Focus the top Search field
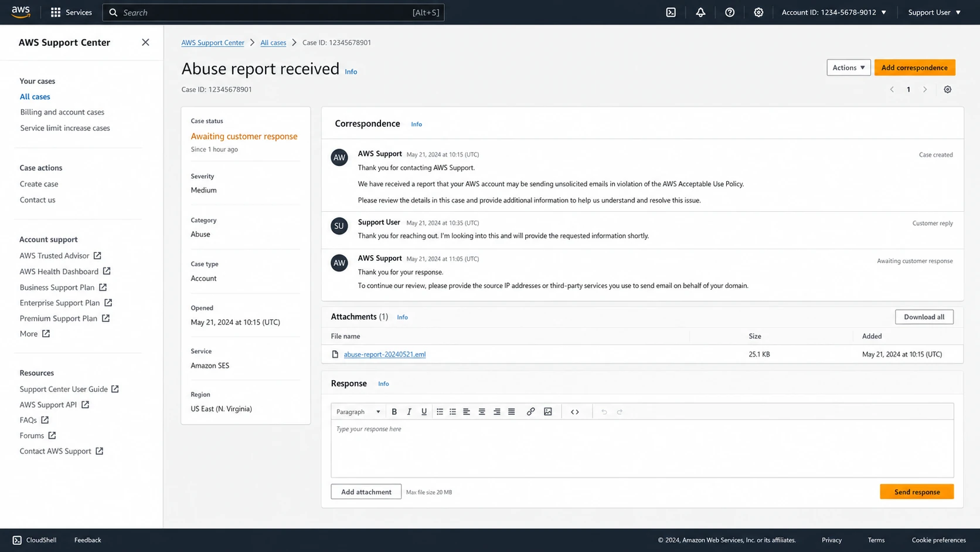Viewport: 980px width, 552px height. coord(273,12)
